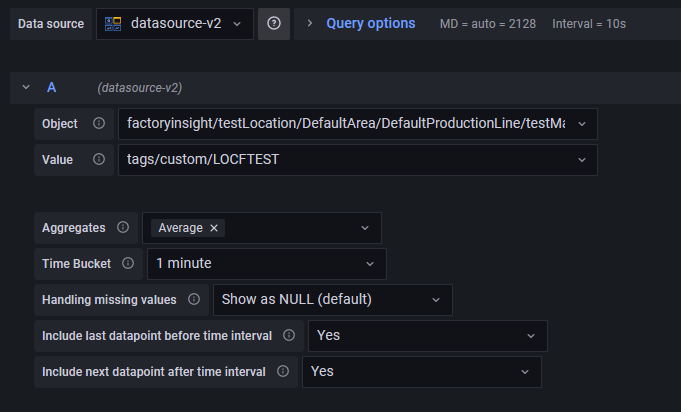This screenshot has height=412, width=681.
Task: Remove the Average aggregate tag
Action: click(x=214, y=228)
